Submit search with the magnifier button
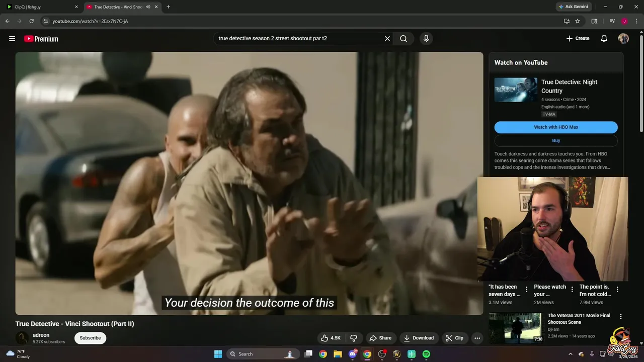 404,39
